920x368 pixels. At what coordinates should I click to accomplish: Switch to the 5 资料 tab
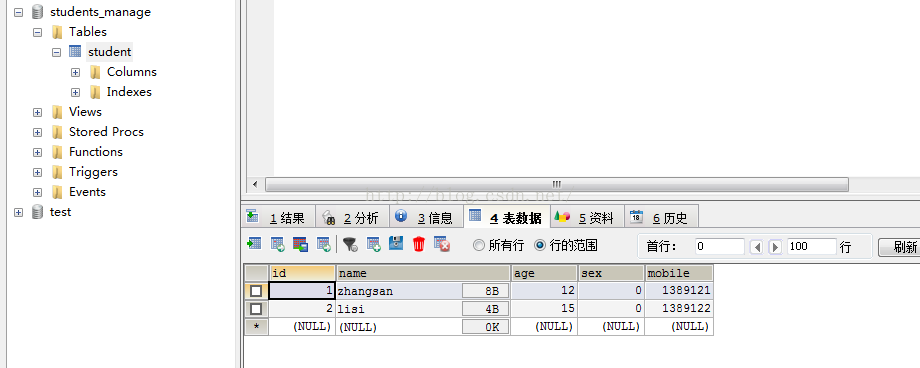[587, 217]
